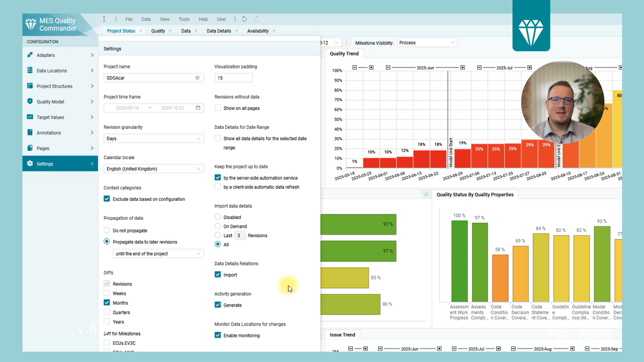Open the Tools menu
Viewport: 644px width, 362px height.
click(184, 19)
